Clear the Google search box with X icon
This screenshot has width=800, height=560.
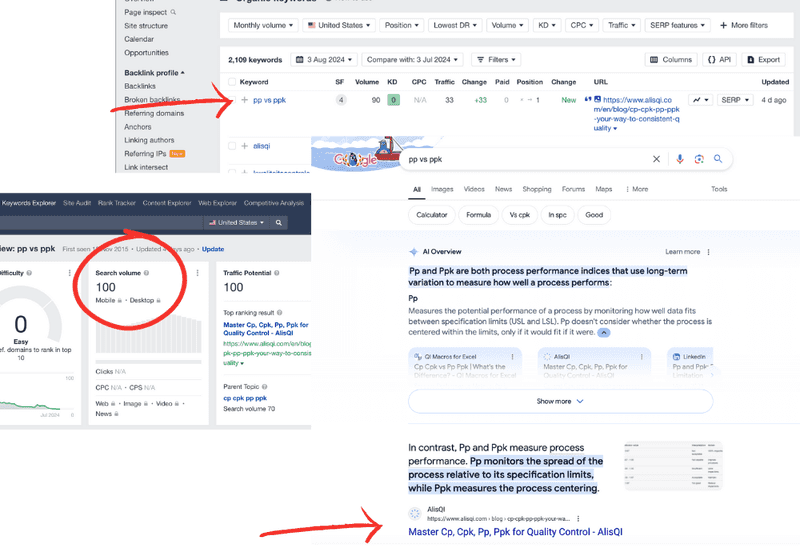pyautogui.click(x=656, y=159)
